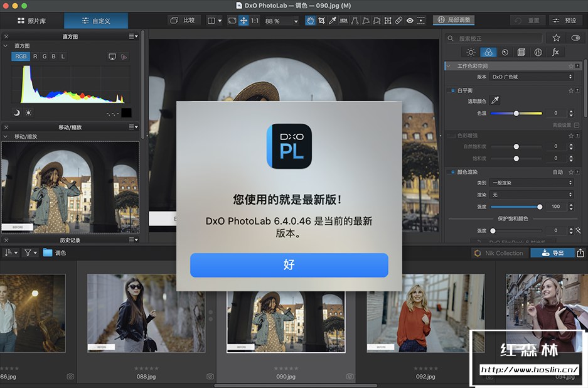Viewport: 588px width, 388px height.
Task: Show shadow clipping with the moon icon
Action: click(17, 112)
